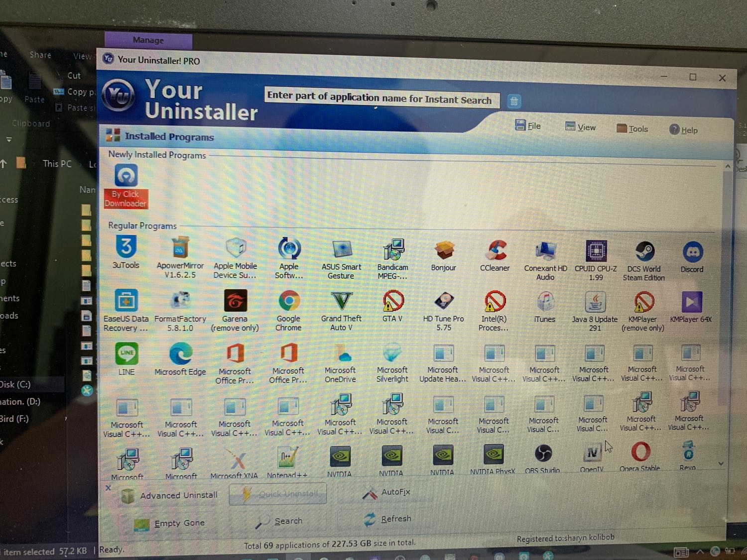Click program list scroll down arrow
This screenshot has width=747, height=560.
click(721, 463)
